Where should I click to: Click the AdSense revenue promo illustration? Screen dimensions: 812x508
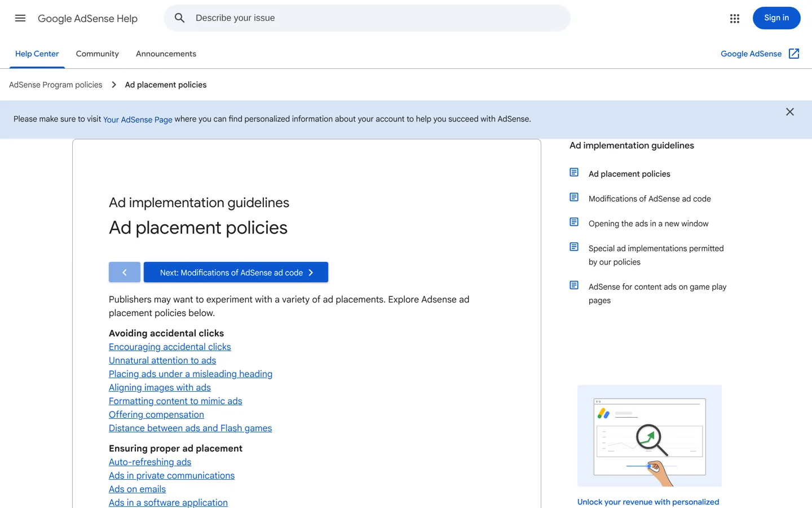[x=650, y=436]
